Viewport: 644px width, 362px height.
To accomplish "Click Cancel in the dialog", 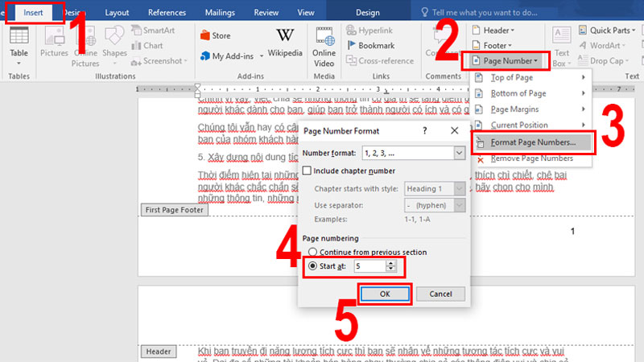I will pos(440,294).
